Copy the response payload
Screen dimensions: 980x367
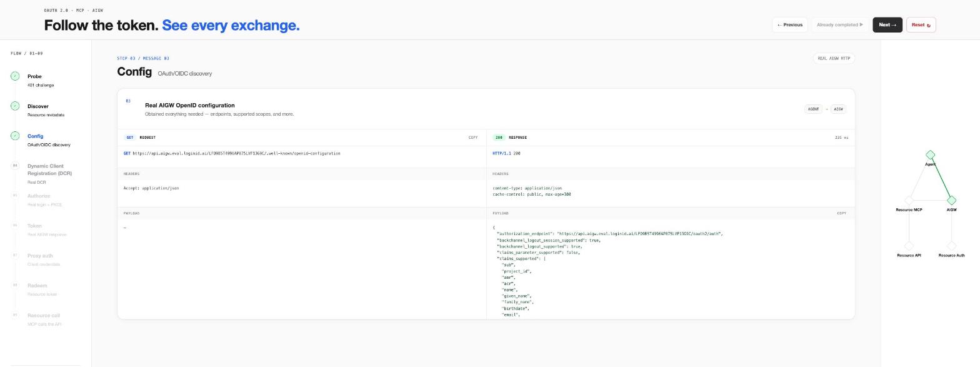(x=841, y=213)
